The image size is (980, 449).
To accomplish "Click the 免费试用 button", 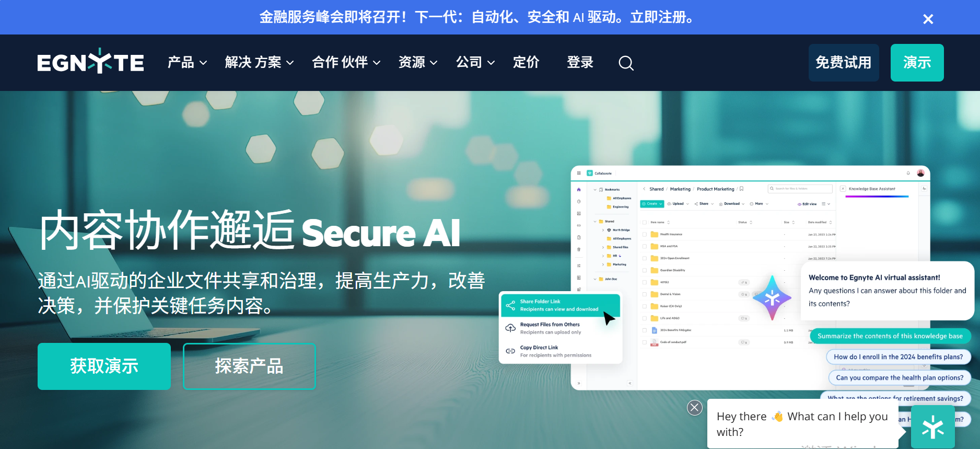I will tap(844, 63).
